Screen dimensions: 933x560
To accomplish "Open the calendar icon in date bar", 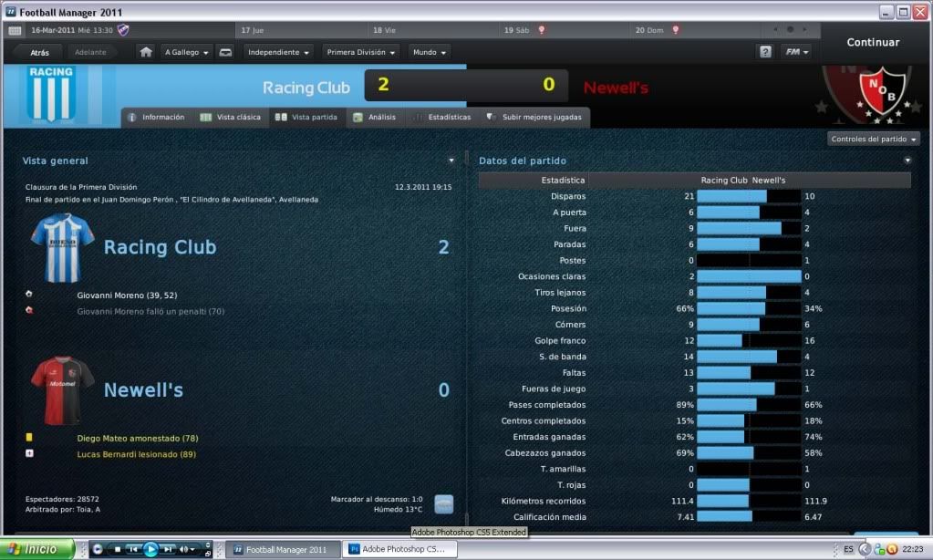I will coord(15,30).
